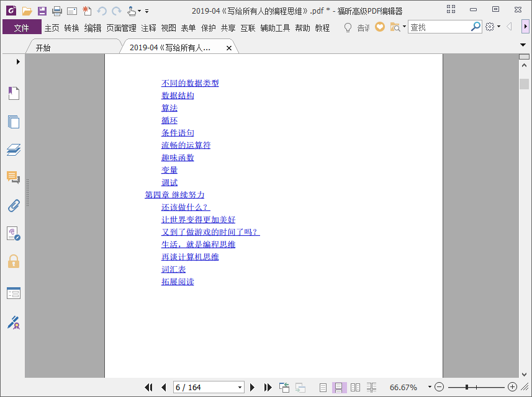
Task: Click the scrollbar down arrow
Action: [x=524, y=374]
